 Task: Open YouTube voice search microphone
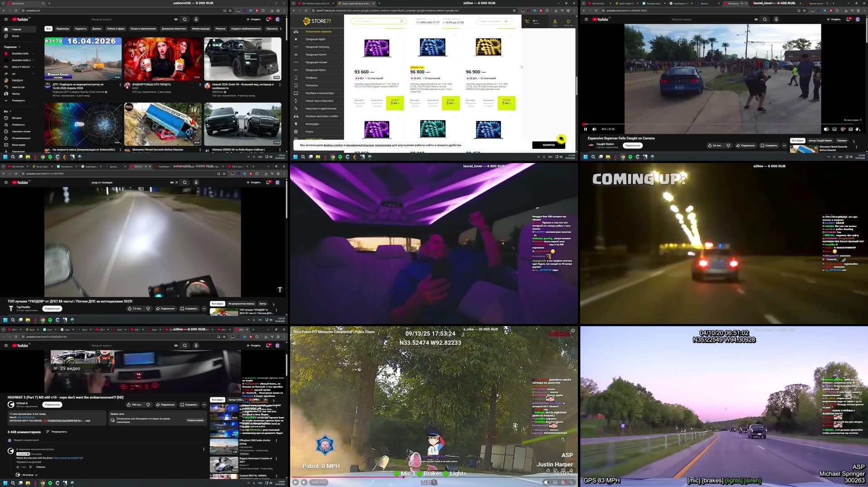196,19
